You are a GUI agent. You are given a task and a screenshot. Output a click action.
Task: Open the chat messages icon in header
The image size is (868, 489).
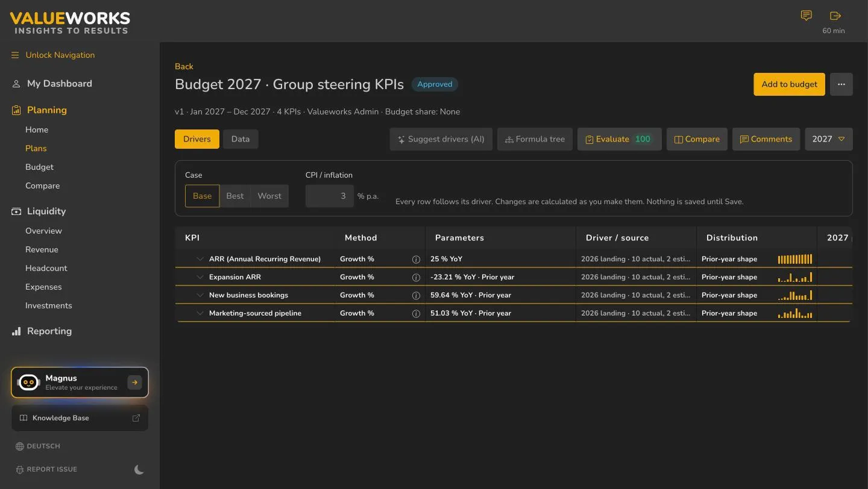tap(806, 16)
